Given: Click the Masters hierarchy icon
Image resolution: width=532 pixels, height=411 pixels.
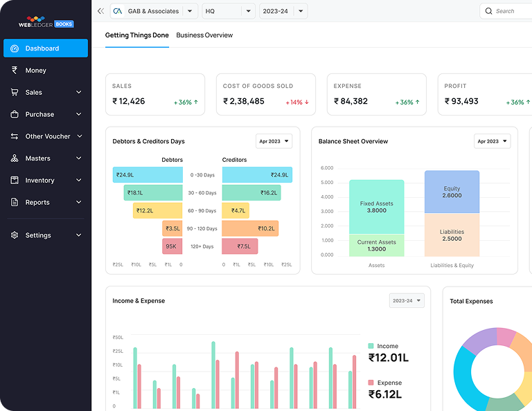Looking at the screenshot, I should (15, 158).
